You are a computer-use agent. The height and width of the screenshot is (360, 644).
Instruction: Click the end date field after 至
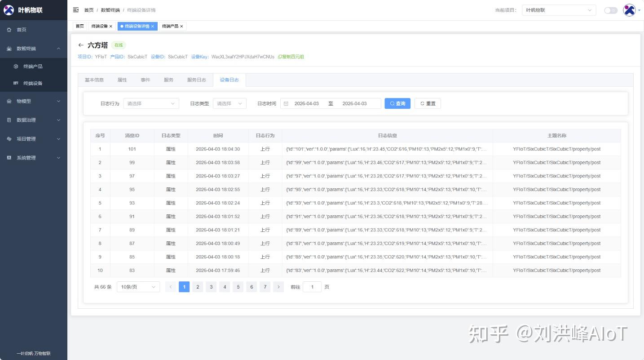(355, 103)
